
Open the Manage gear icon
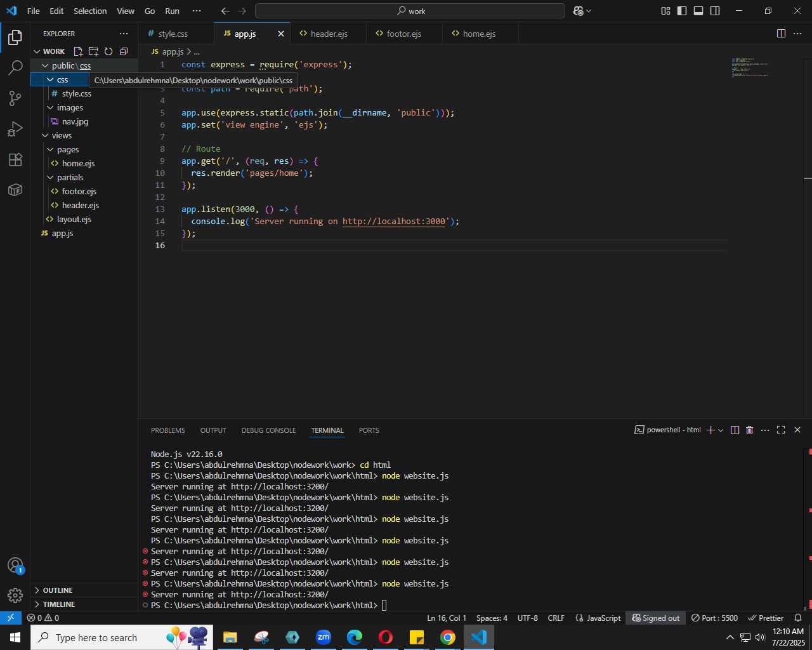[x=15, y=595]
